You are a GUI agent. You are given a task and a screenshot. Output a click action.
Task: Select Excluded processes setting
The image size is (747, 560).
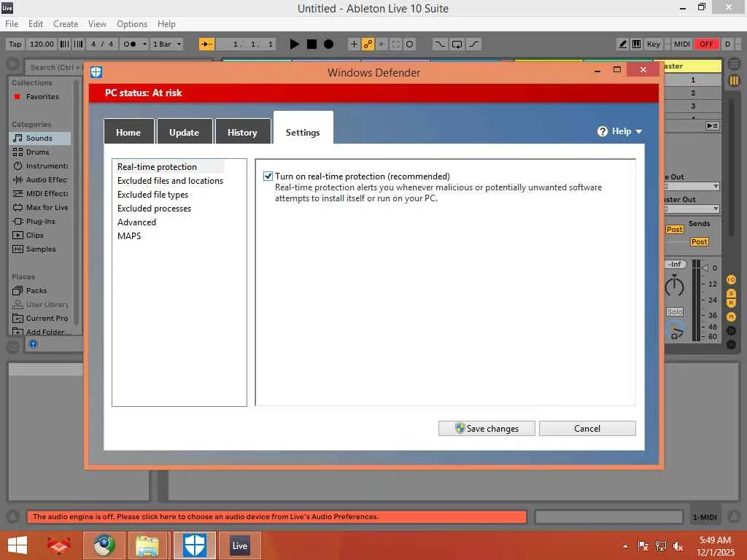click(154, 208)
